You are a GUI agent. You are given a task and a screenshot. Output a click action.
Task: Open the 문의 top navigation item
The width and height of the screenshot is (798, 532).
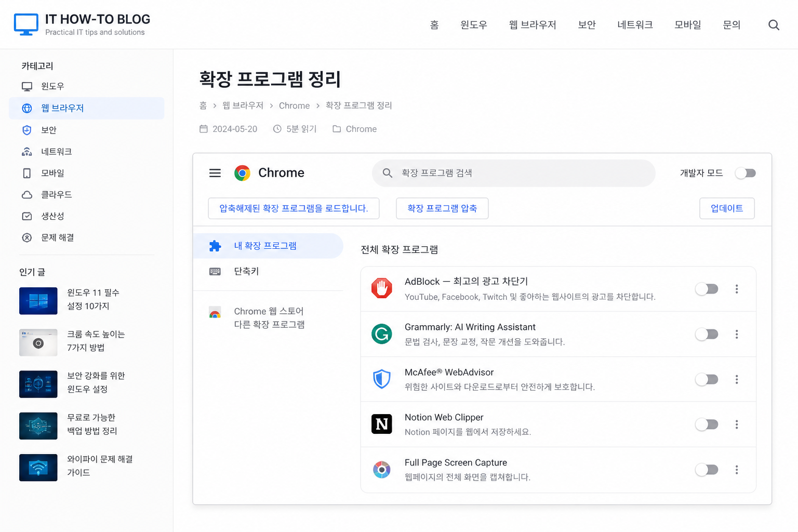coord(731,25)
